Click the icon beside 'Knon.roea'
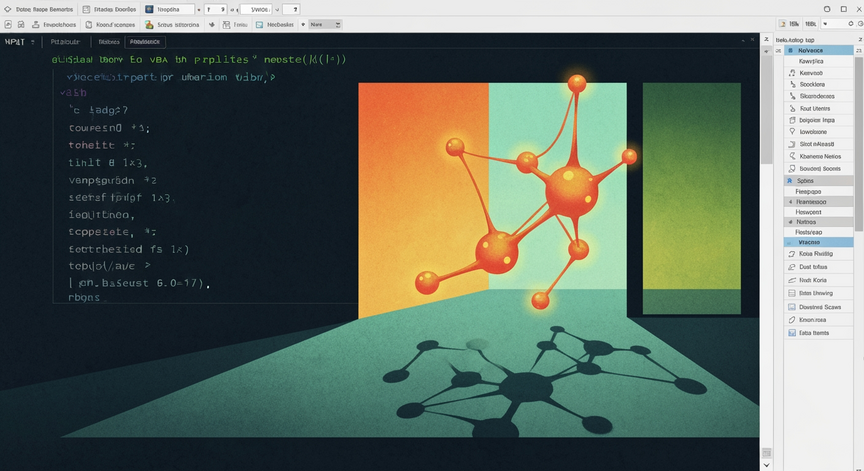Viewport: 864px width, 471px height. (792, 320)
